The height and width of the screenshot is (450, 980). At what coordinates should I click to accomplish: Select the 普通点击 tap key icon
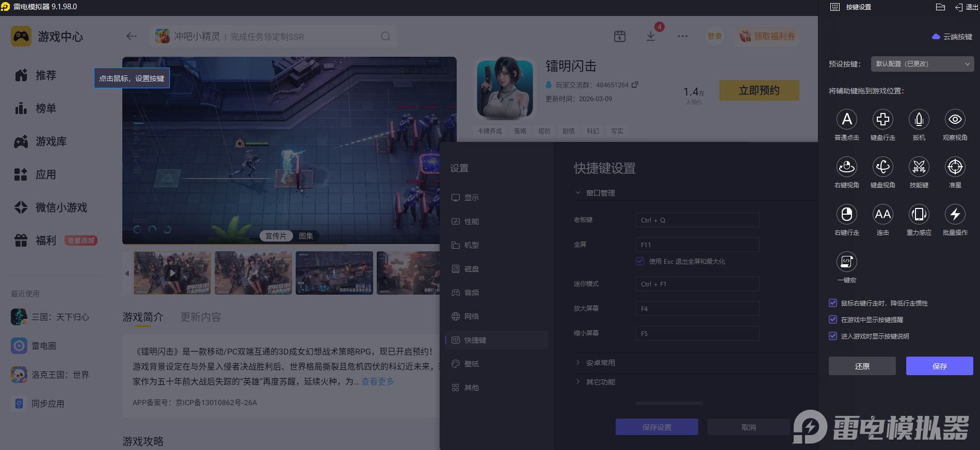point(847,119)
